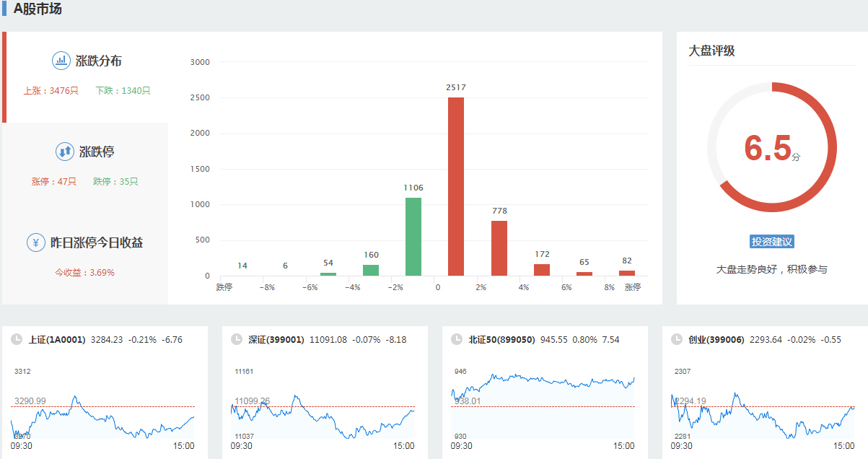Image resolution: width=868 pixels, height=459 pixels.
Task: Click the 6.5 score rating ring
Action: [771, 147]
